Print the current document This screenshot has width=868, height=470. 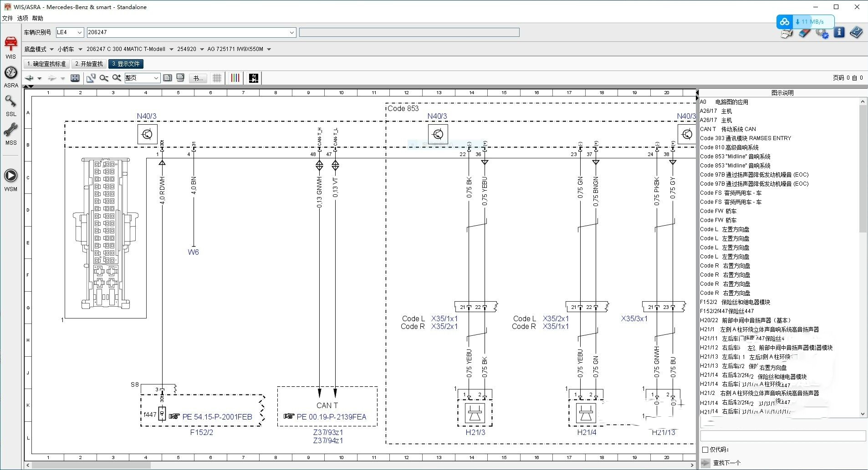[x=786, y=33]
